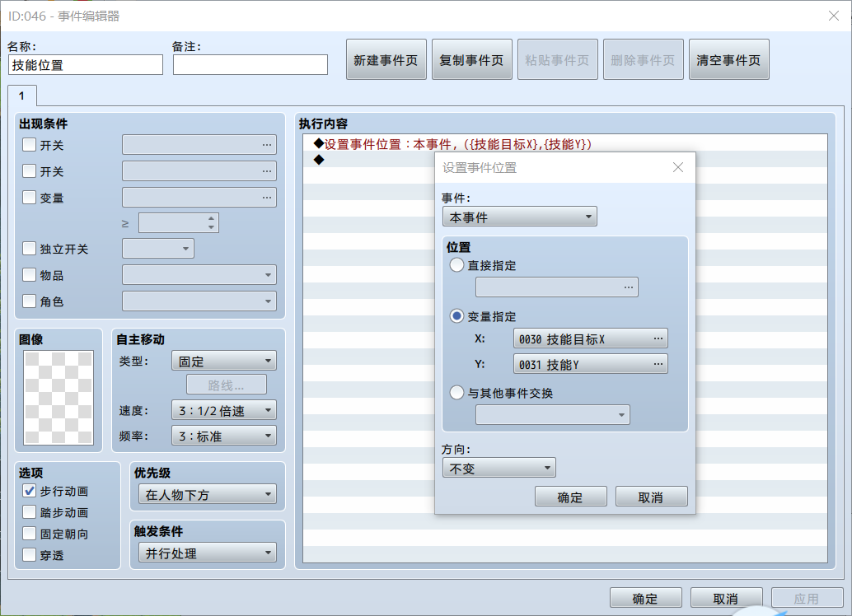The image size is (852, 616).
Task: Cancel the 设置事件位置 dialog
Action: [x=651, y=497]
